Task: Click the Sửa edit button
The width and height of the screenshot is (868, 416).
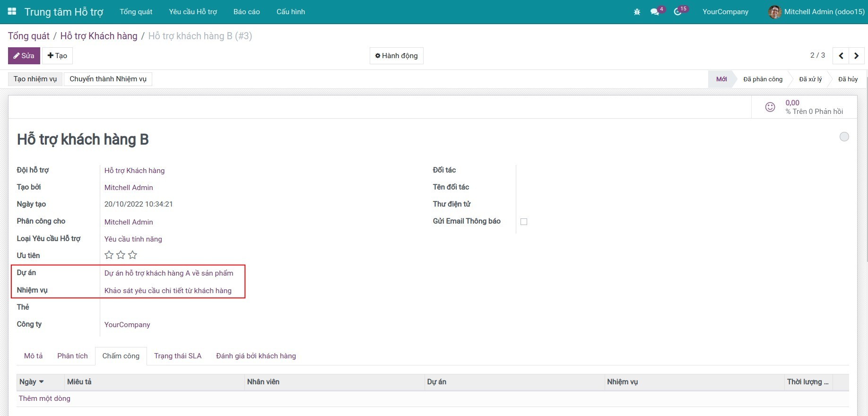Action: click(24, 56)
